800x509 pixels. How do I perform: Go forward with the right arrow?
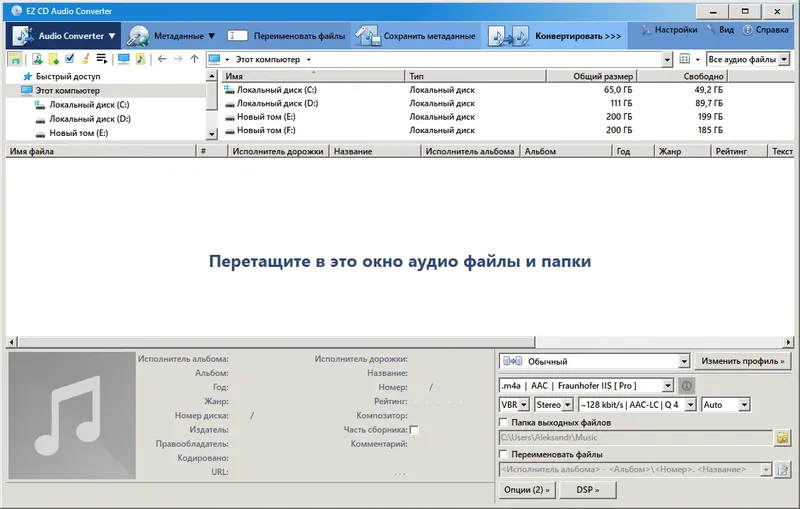[x=178, y=59]
